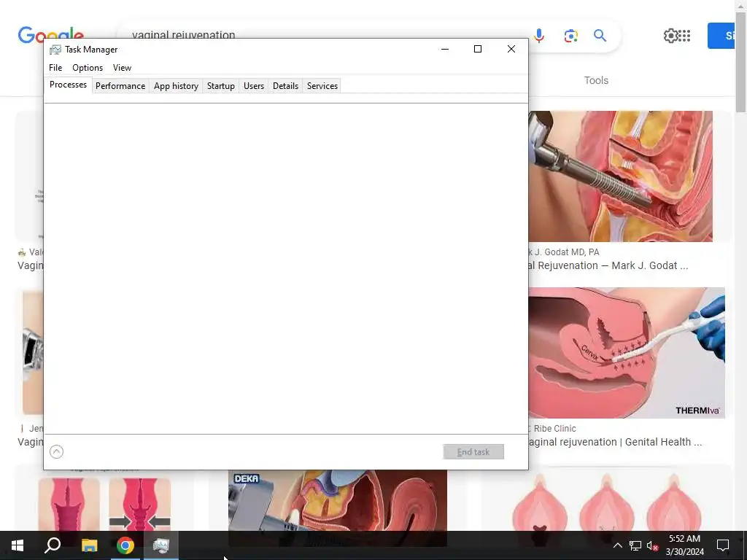747x560 pixels.
Task: Open the THERMIva image thumbnail
Action: 627,353
